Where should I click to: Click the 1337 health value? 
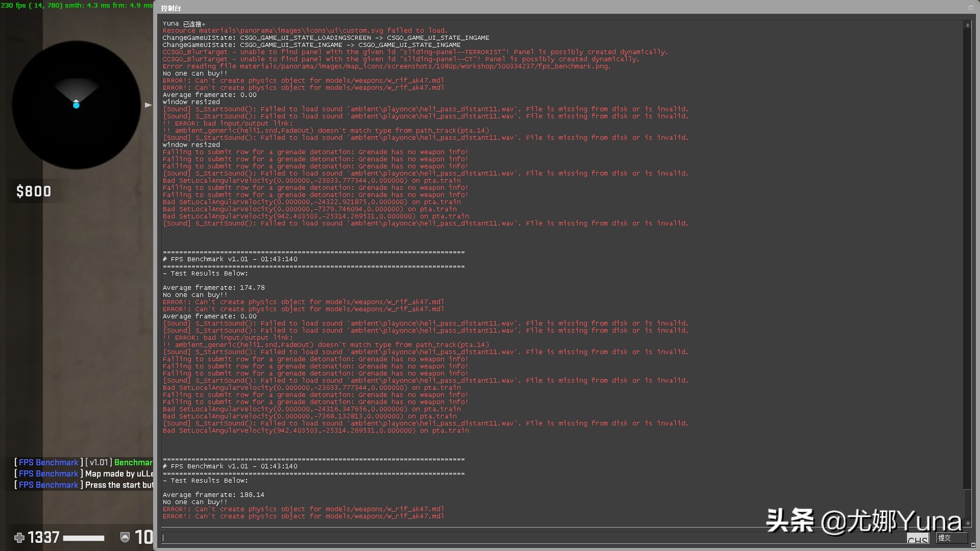[x=43, y=537]
